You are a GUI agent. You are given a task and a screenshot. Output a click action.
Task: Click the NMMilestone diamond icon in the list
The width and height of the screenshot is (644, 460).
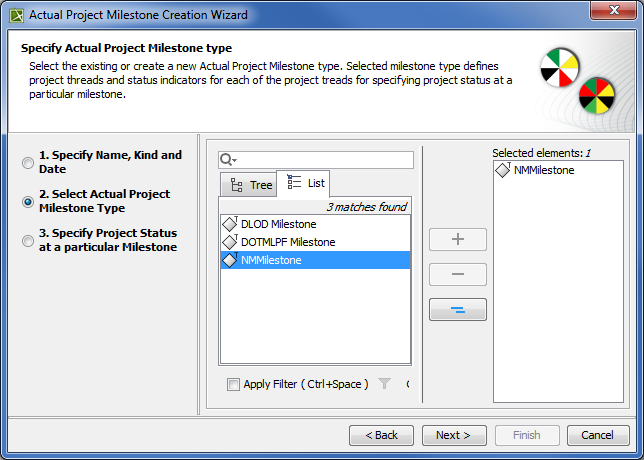(x=229, y=260)
